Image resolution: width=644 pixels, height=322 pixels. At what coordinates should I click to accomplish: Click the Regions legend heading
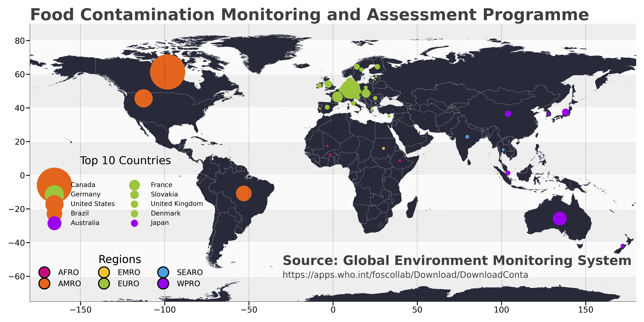tap(120, 259)
